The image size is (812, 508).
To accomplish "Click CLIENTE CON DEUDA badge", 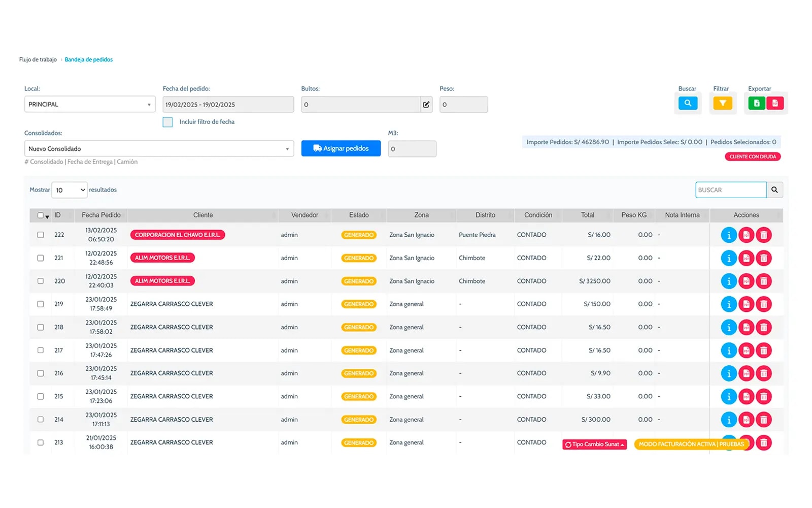I will click(x=753, y=156).
